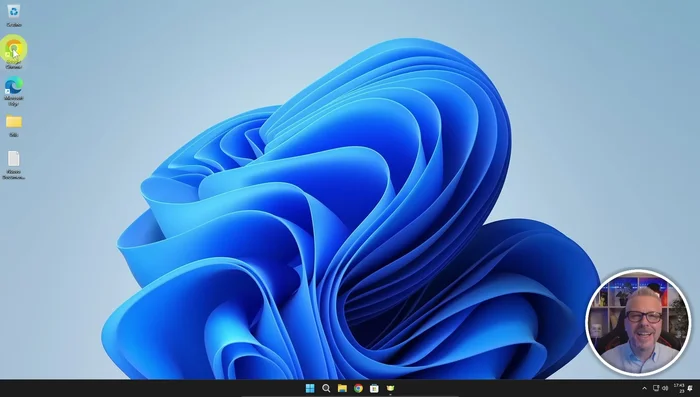Image resolution: width=700 pixels, height=397 pixels.
Task: Open volume control in system tray
Action: pos(665,388)
